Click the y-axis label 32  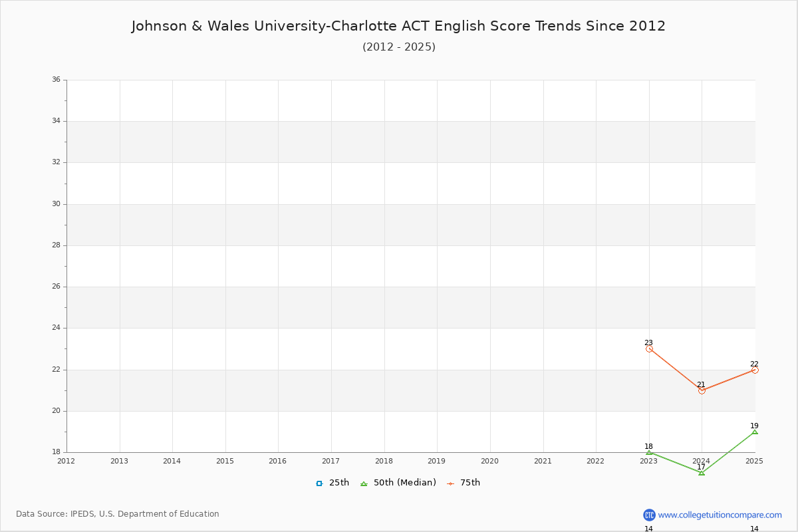pyautogui.click(x=56, y=162)
